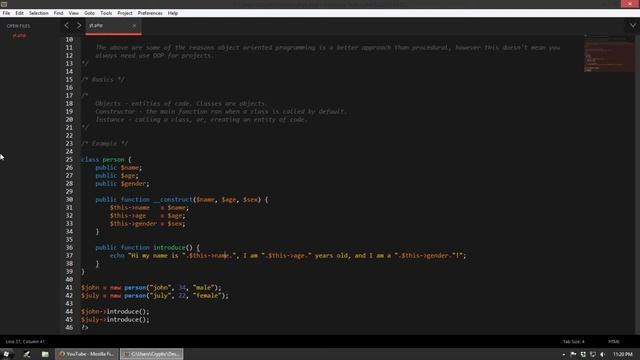Click the 'class person' declaration line

(x=106, y=160)
